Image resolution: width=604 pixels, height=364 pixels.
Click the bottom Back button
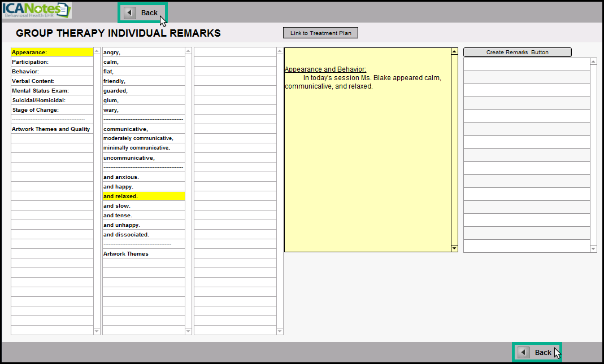click(536, 352)
